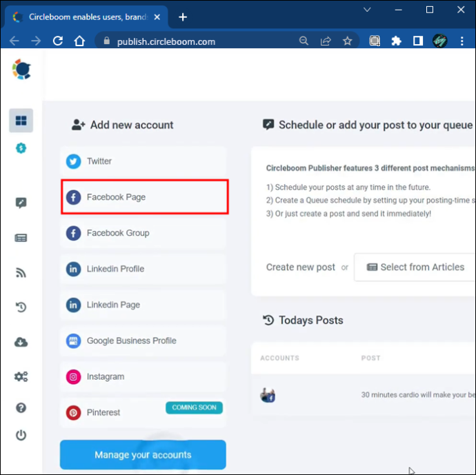Click the Linkedin Profile logo icon
The width and height of the screenshot is (476, 475).
pos(73,269)
